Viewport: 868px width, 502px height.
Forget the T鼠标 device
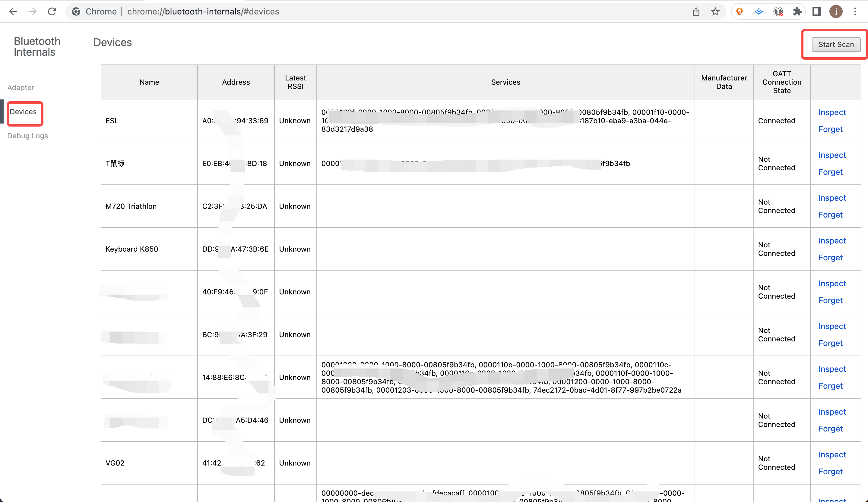point(831,172)
